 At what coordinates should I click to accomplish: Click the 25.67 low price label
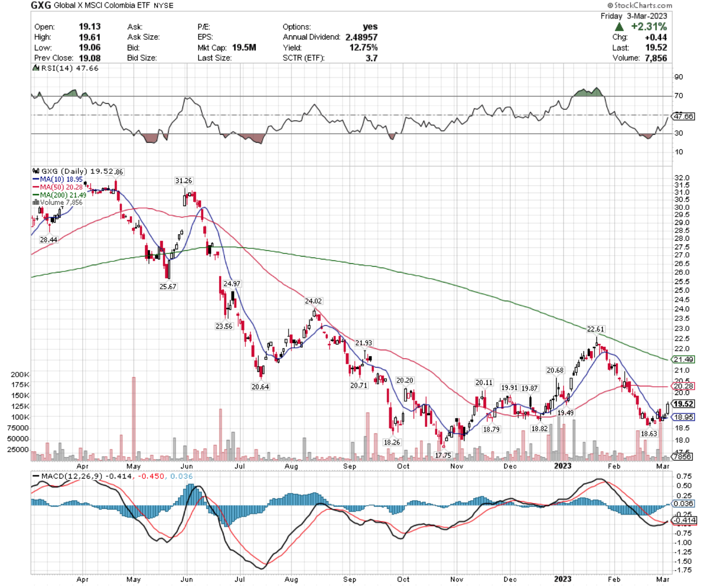pyautogui.click(x=168, y=286)
